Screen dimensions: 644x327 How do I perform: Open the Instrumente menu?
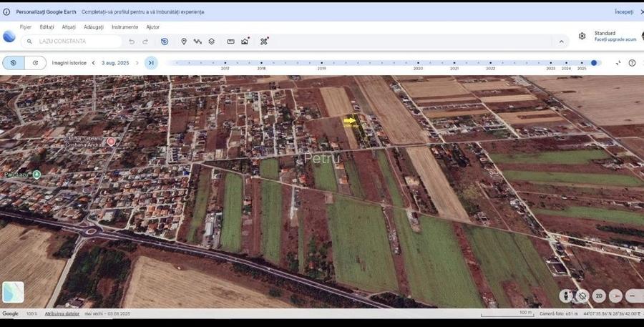(125, 26)
